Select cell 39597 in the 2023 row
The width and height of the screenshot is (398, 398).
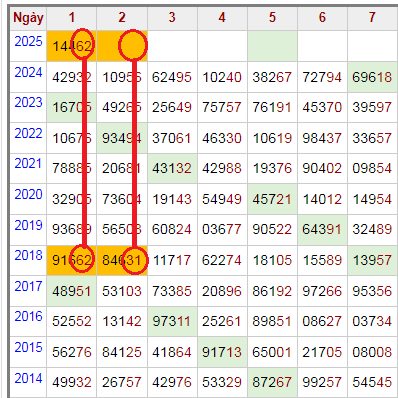coord(372,107)
